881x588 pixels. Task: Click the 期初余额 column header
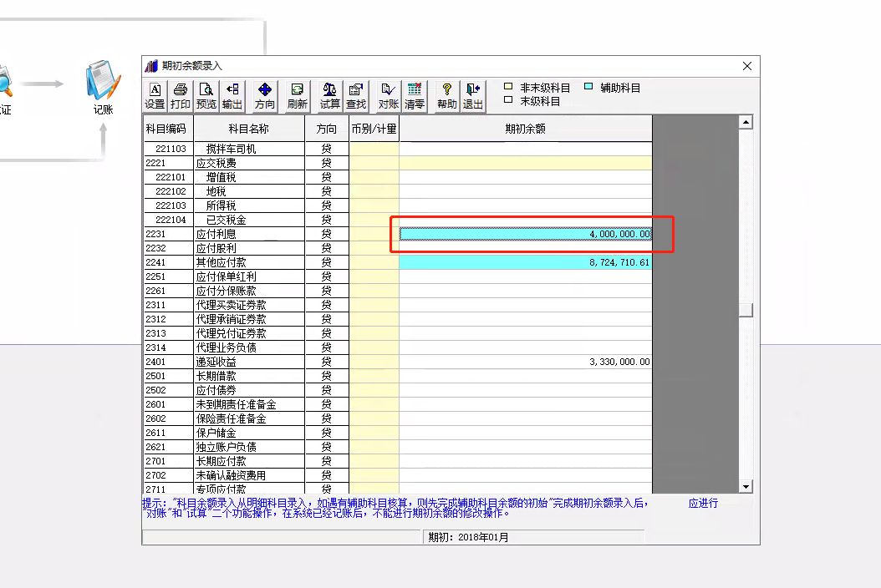click(526, 129)
